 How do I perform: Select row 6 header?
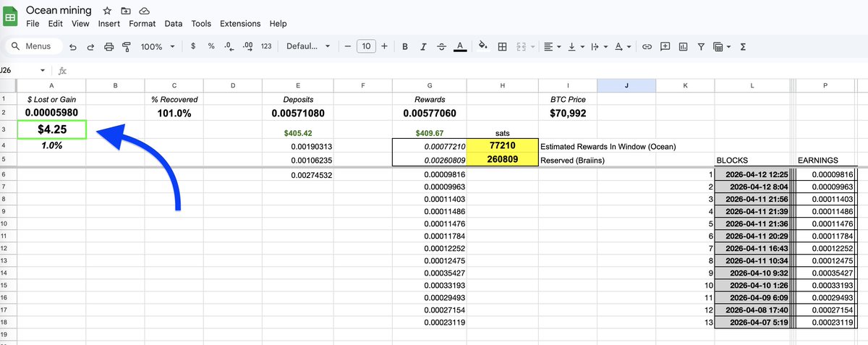[7, 174]
